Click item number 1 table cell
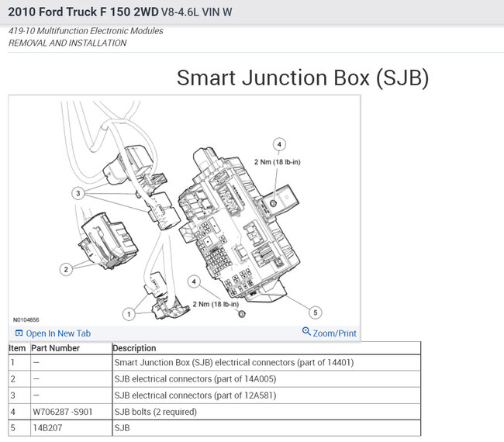The image size is (504, 442). click(19, 363)
